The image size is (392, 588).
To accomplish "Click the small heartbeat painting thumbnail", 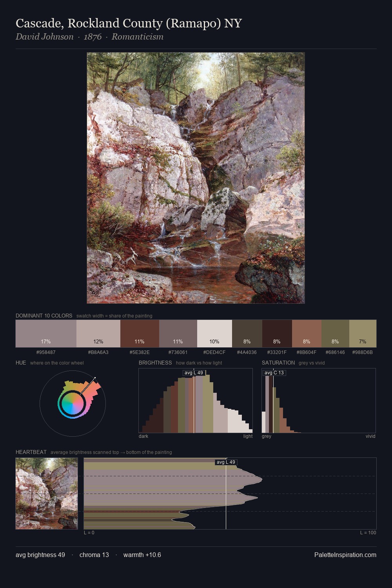I will (47, 494).
